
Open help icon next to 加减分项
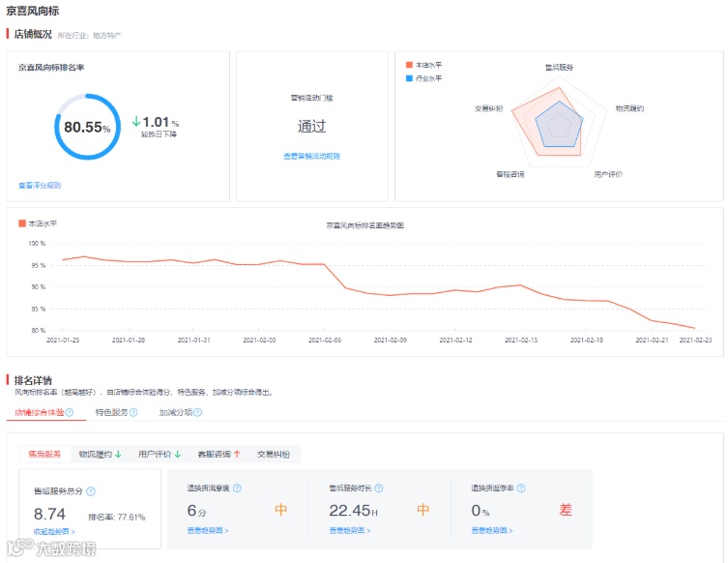(x=198, y=412)
